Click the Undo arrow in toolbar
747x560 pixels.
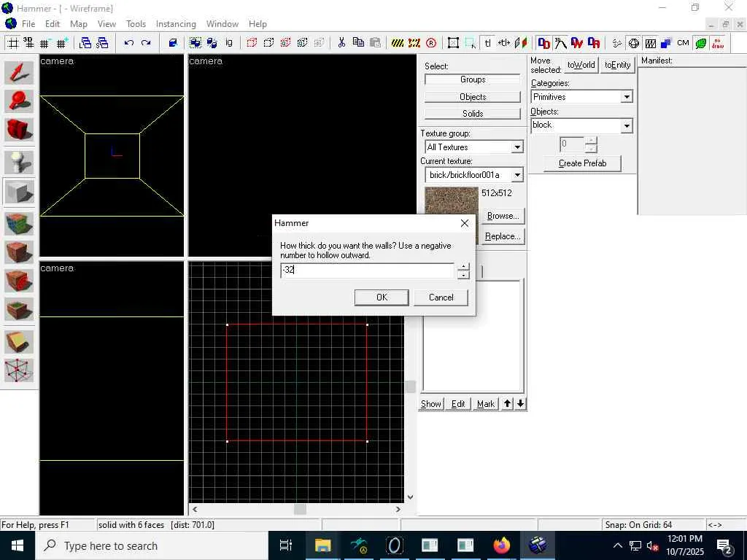[129, 43]
